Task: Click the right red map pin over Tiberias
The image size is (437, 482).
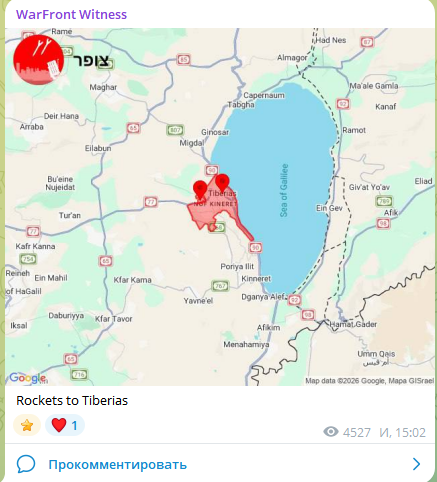Action: 222,183
